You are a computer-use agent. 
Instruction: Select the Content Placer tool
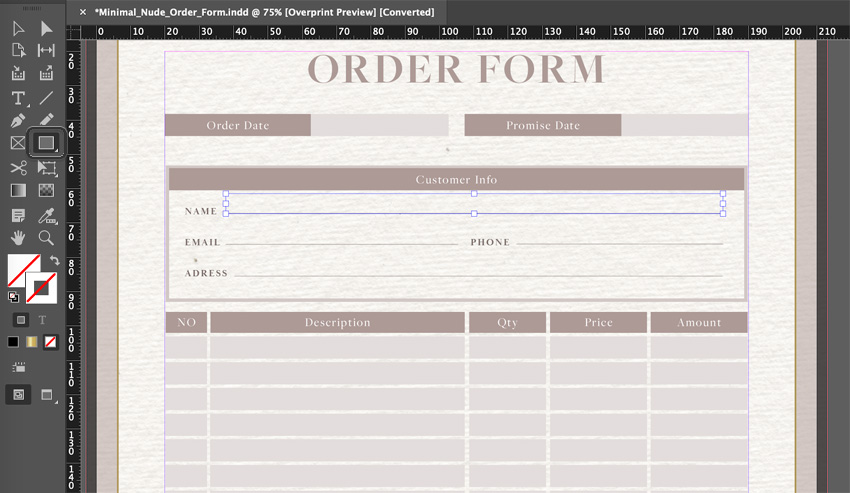pos(46,73)
